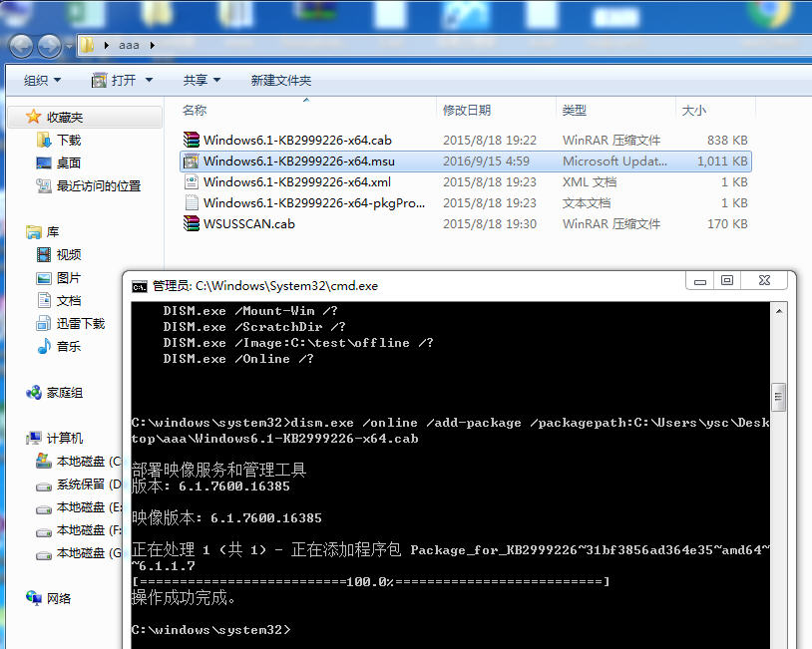Screen dimensions: 812x649
Task: Expand the 打开 button dropdown arrow
Action: (x=150, y=80)
